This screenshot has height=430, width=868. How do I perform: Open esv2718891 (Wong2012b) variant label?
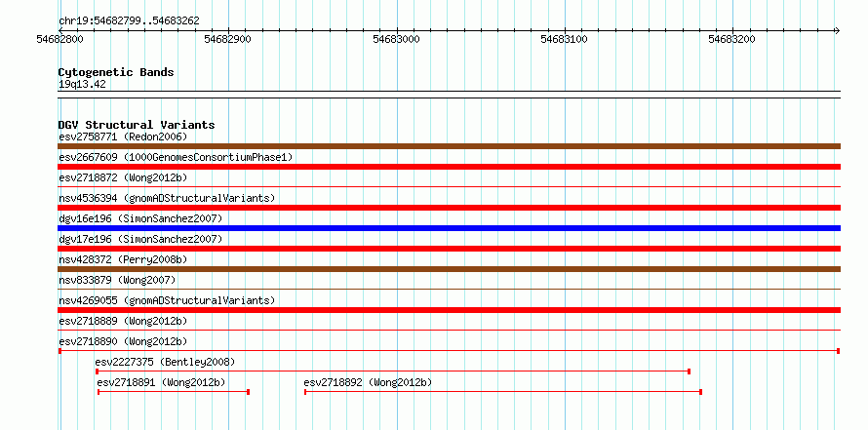coord(161,382)
